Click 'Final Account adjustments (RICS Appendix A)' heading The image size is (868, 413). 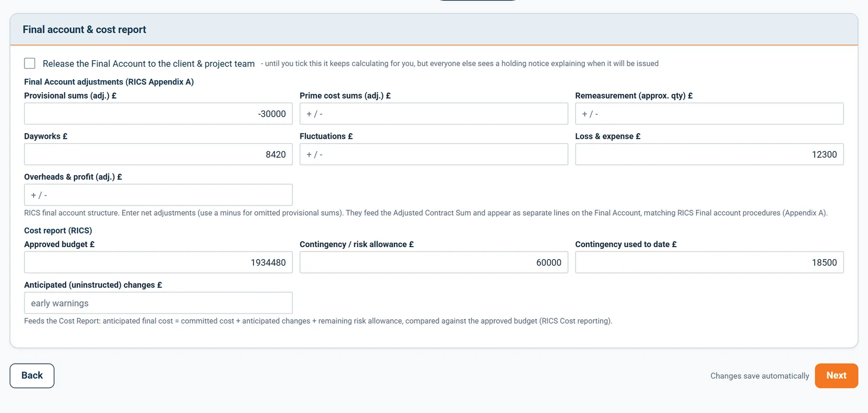109,82
